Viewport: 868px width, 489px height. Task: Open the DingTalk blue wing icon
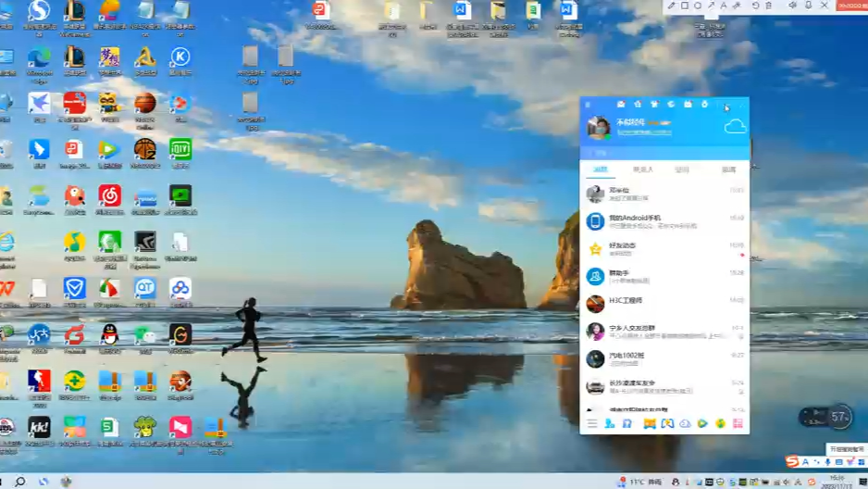point(39,149)
